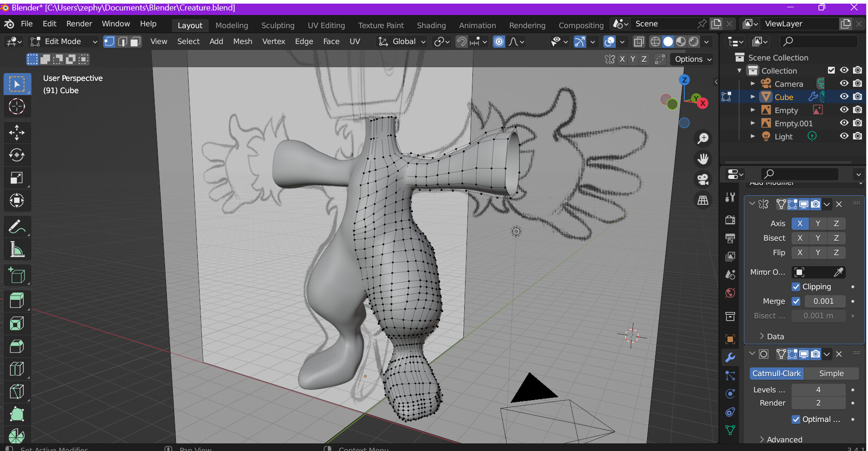Hide the Cube in the outliner
The height and width of the screenshot is (451, 868).
pos(844,96)
